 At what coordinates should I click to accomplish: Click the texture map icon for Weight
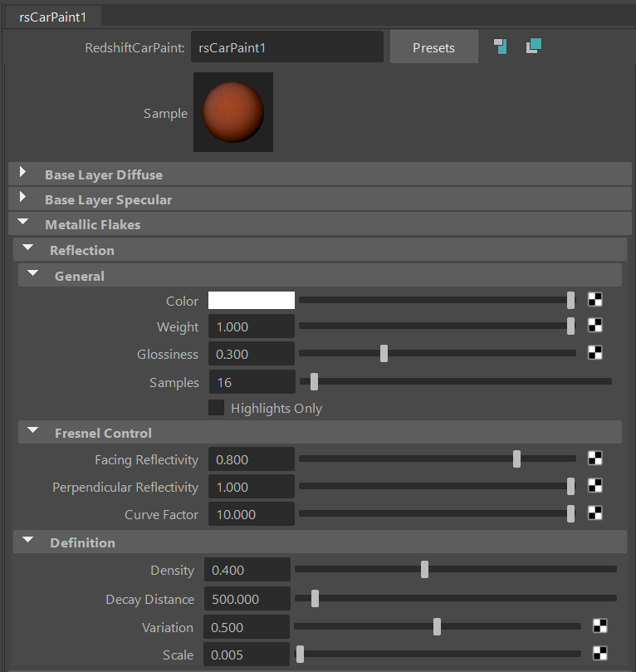coord(594,326)
